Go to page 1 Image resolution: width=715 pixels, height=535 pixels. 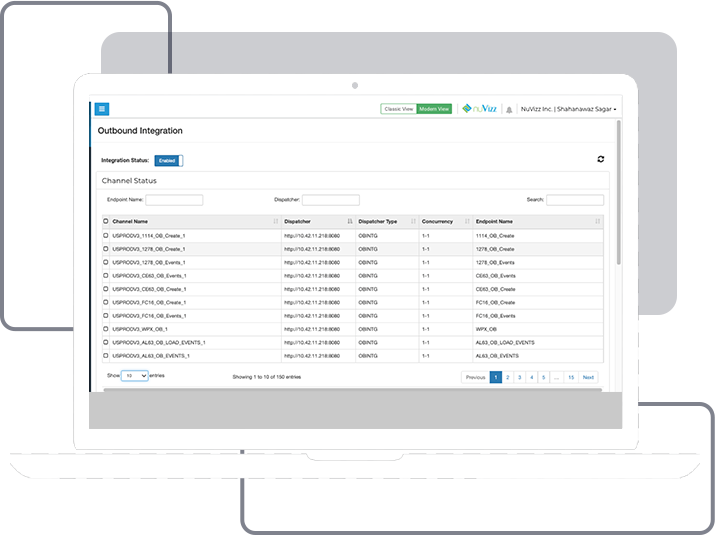496,377
